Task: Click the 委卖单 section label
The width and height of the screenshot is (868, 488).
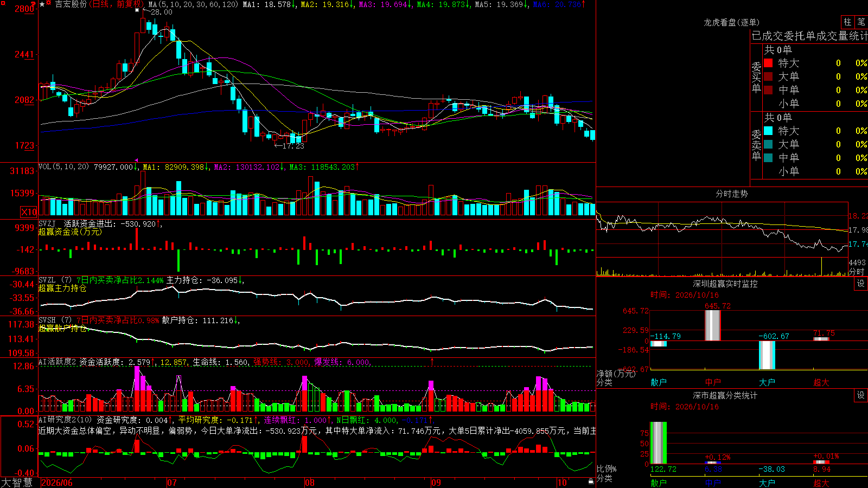Action: 756,145
